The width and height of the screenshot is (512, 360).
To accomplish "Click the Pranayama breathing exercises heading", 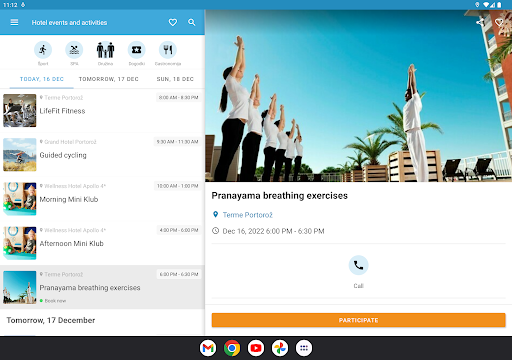I will 279,196.
